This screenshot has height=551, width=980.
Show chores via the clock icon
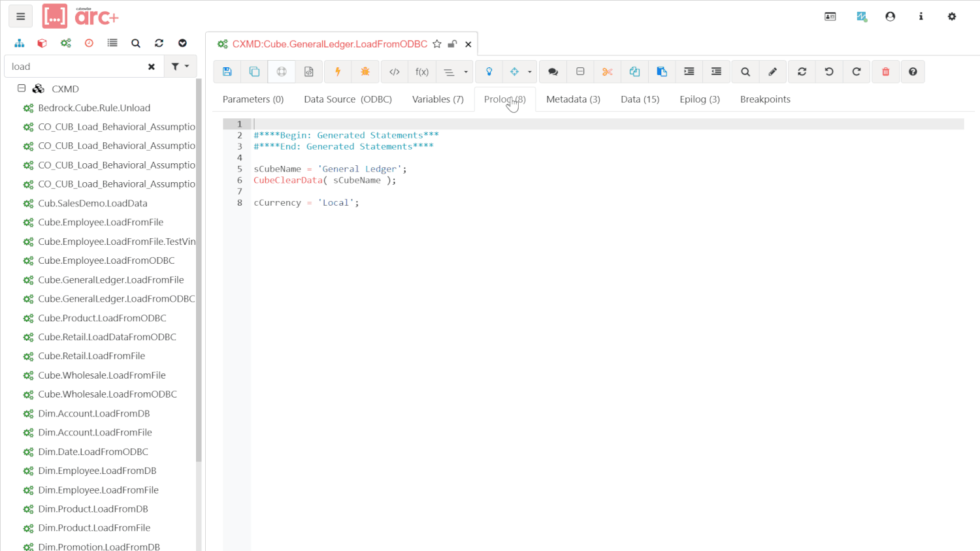[89, 43]
